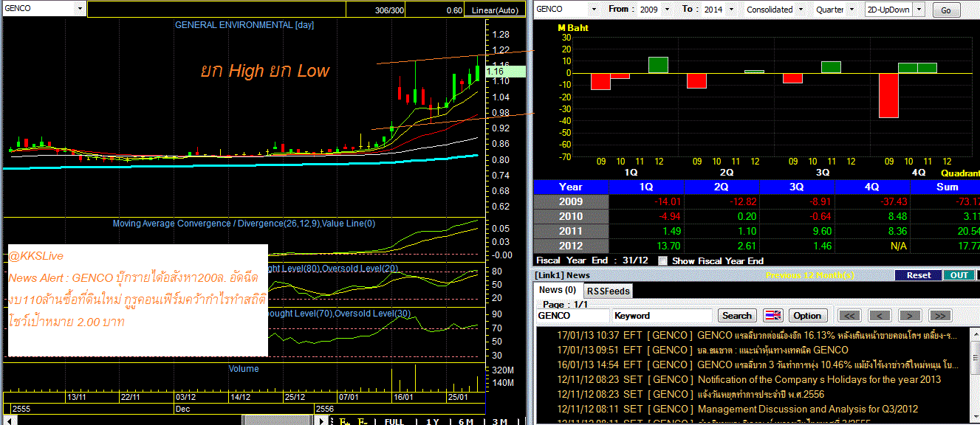The image size is (980, 425).
Task: Click the Reset button in news header
Action: pos(919,275)
